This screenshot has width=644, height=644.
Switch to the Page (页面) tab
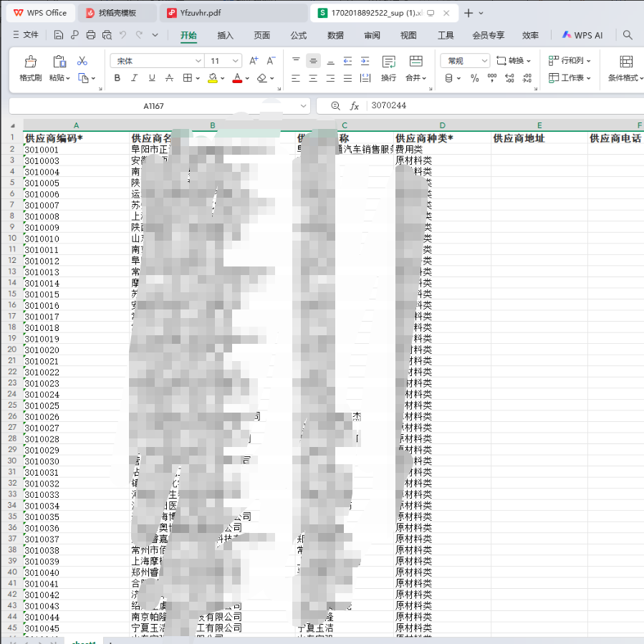point(261,35)
